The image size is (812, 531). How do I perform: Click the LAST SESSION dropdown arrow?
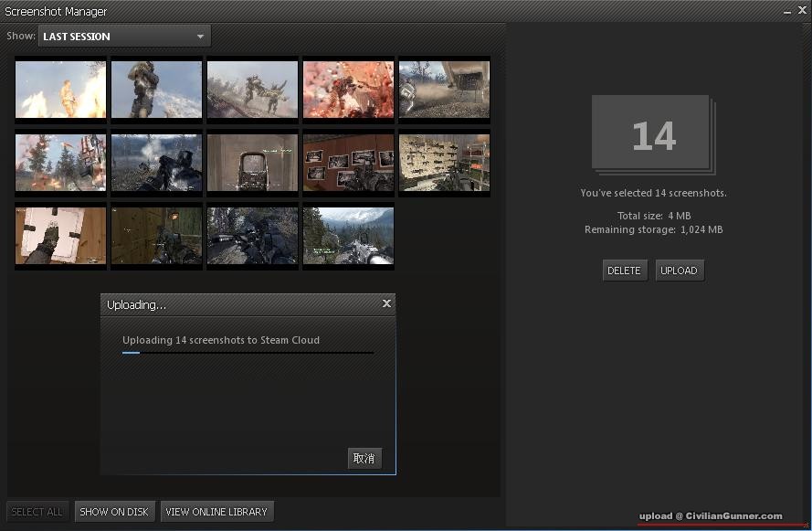click(200, 37)
